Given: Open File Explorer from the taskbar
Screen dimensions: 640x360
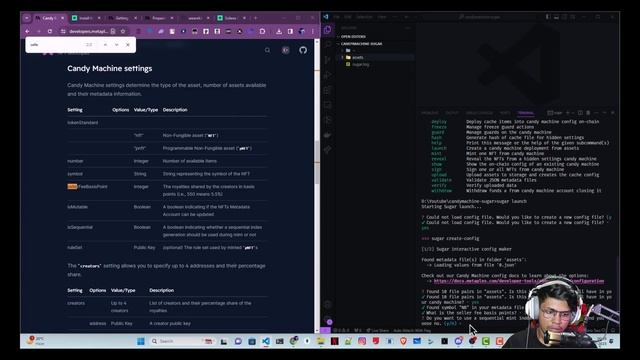Looking at the screenshot, I should click(321, 341).
